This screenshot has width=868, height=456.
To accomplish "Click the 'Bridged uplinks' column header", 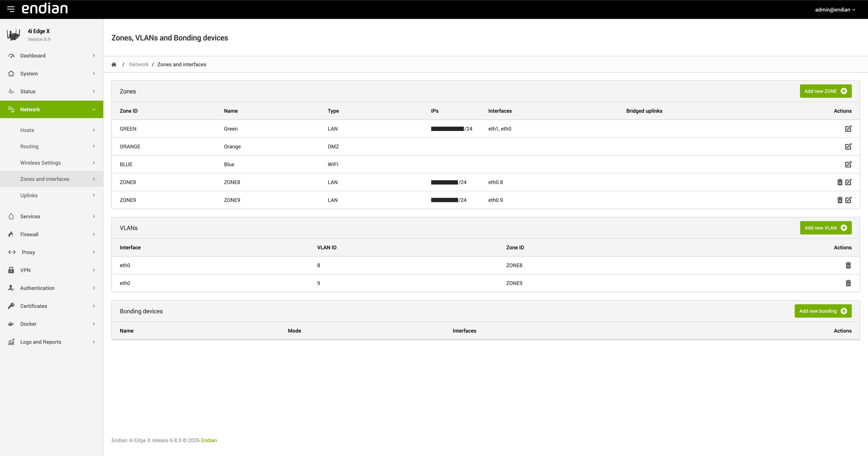I will (x=644, y=111).
